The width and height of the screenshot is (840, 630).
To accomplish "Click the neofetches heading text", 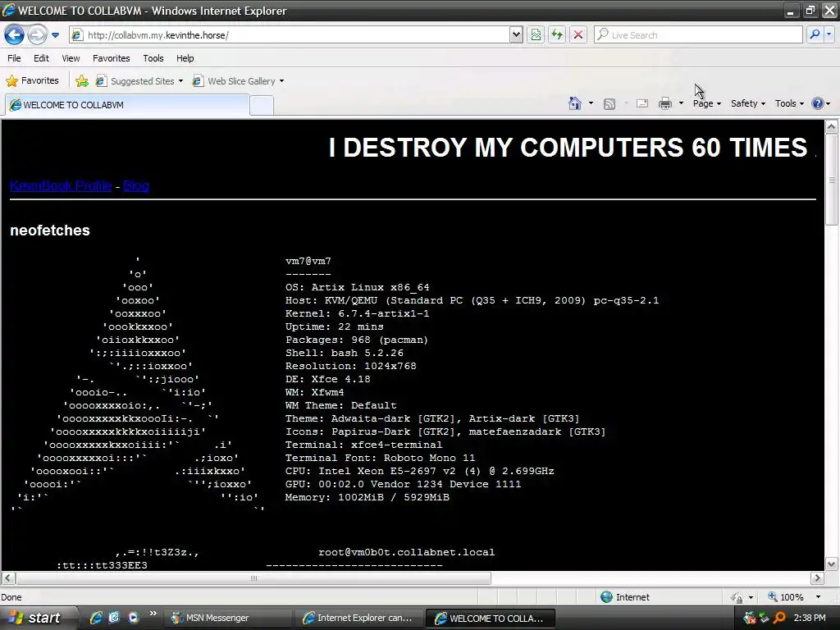I will [50, 231].
